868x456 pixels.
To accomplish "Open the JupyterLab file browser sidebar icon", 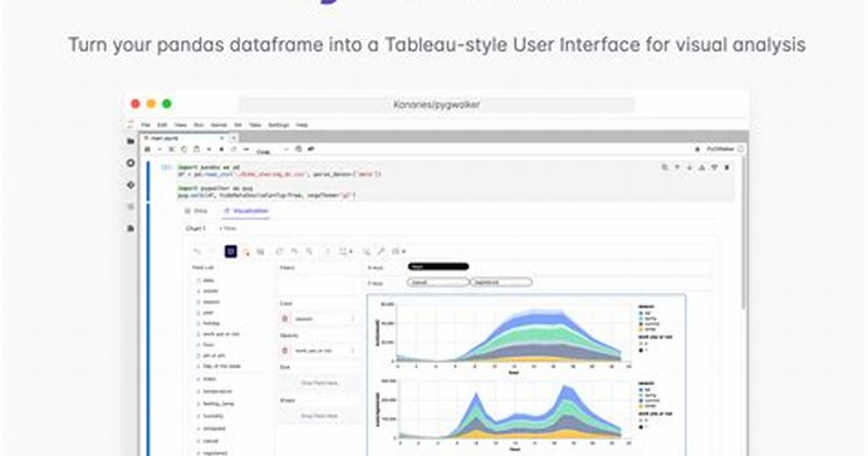I will (131, 142).
